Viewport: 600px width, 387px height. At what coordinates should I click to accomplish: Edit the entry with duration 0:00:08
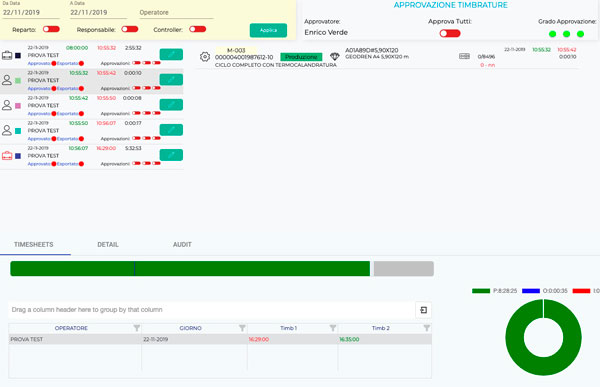pos(171,105)
